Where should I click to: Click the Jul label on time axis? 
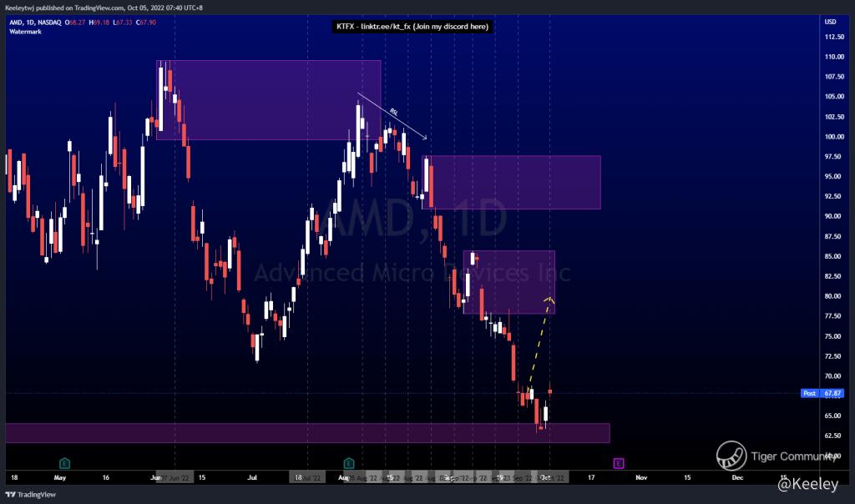(252, 477)
